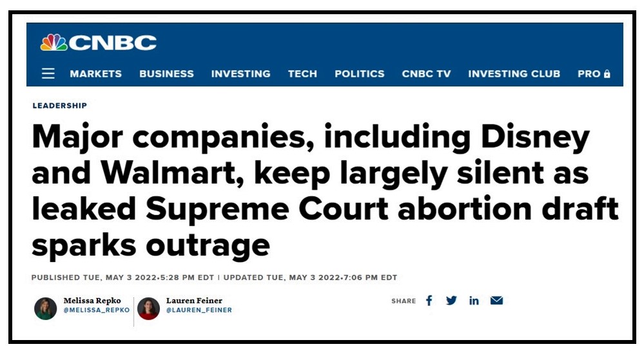
Task: Click Lauren Feiner's profile photo
Action: (x=148, y=308)
